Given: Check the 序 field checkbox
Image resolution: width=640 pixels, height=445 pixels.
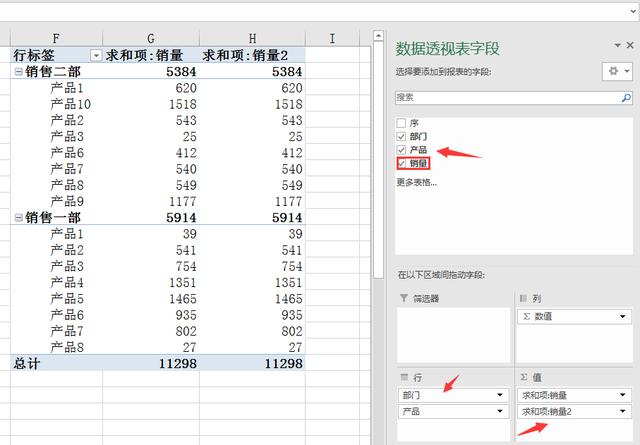Looking at the screenshot, I should (401, 123).
